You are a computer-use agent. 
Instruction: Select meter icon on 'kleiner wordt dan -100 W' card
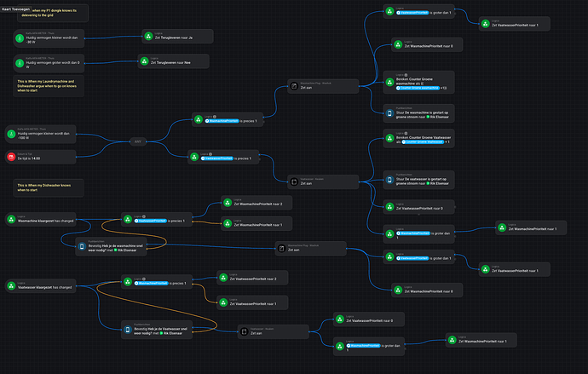point(11,134)
